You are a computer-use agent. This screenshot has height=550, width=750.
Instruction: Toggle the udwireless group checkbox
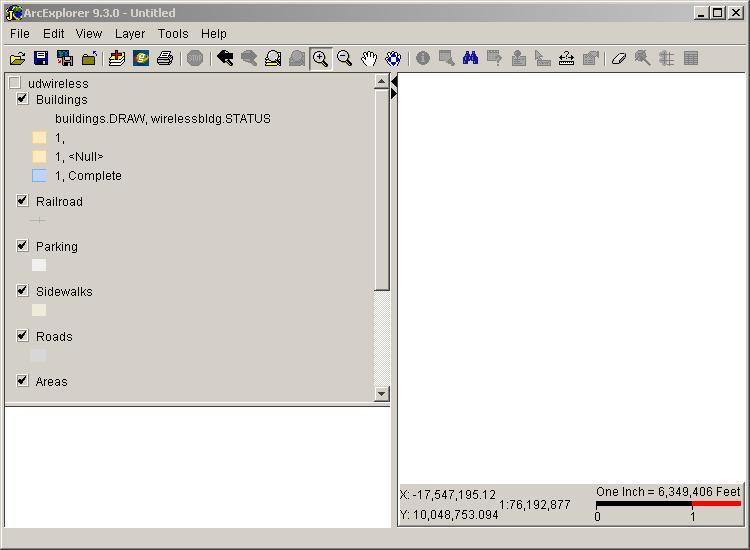coord(15,83)
